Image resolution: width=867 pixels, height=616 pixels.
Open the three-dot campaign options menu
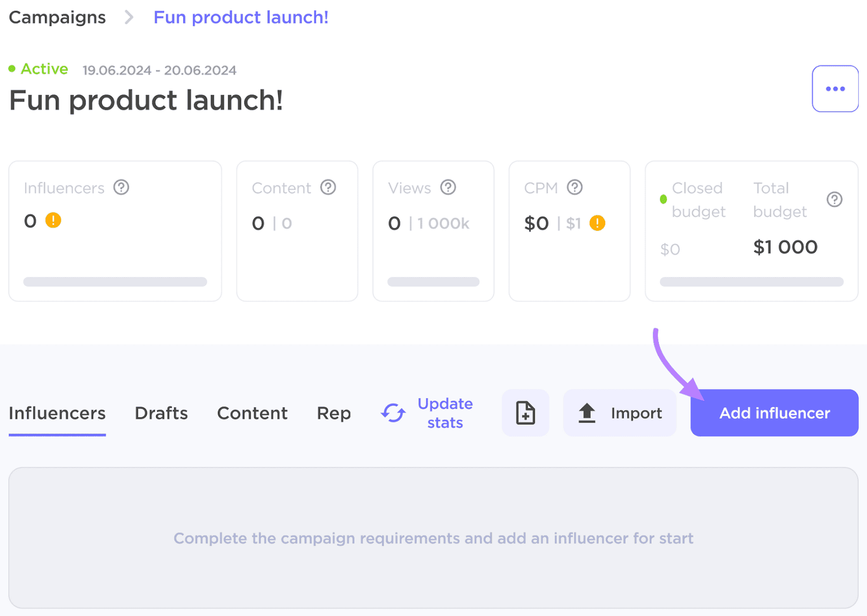(835, 88)
